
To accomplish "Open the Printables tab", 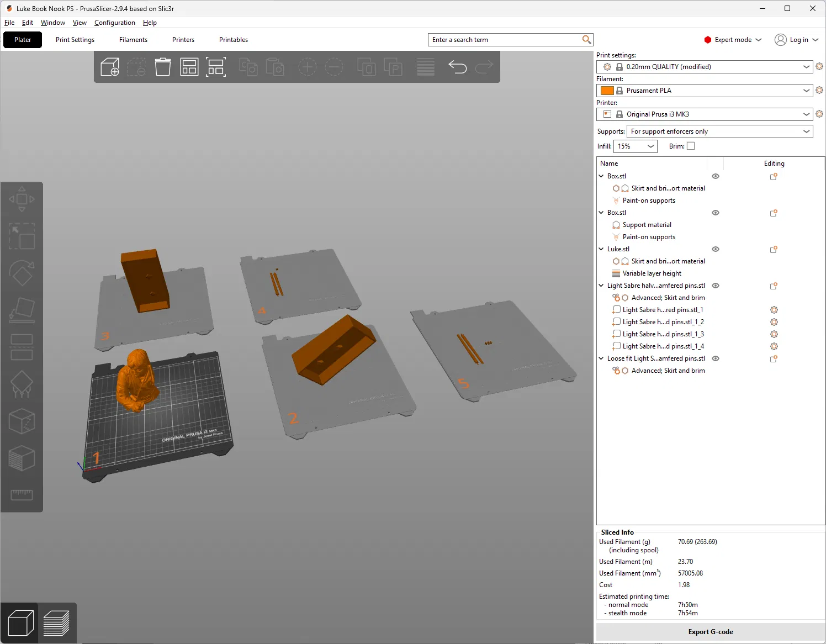I will (x=234, y=40).
